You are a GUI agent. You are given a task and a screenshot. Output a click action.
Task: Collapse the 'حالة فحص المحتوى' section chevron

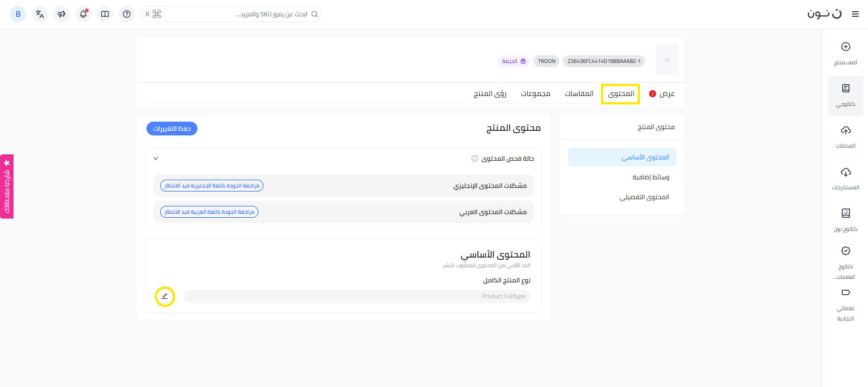pyautogui.click(x=156, y=159)
